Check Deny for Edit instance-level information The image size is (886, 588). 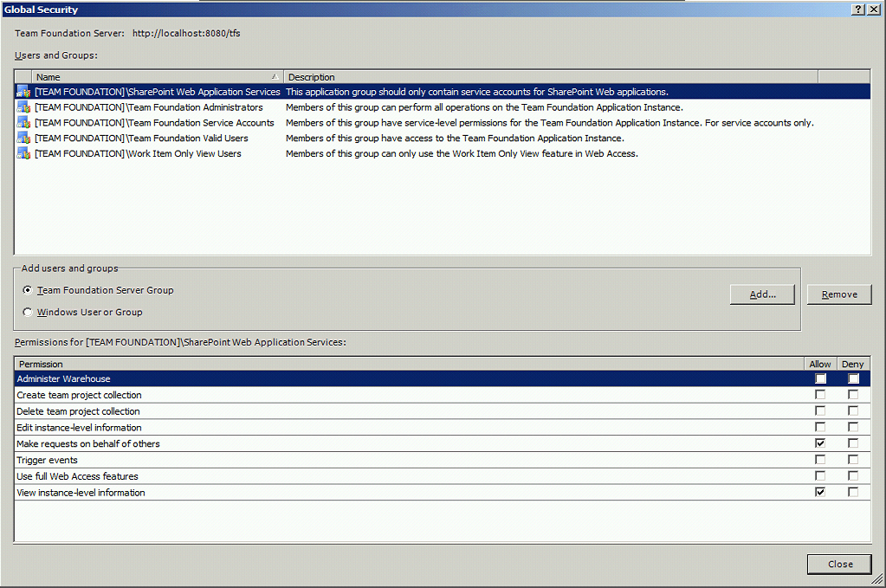coord(853,428)
